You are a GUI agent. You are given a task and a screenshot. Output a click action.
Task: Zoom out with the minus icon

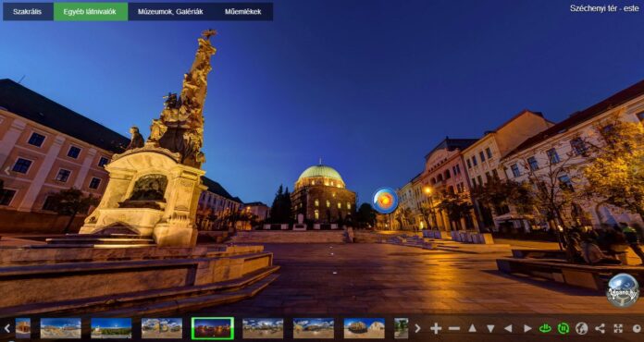tap(454, 328)
